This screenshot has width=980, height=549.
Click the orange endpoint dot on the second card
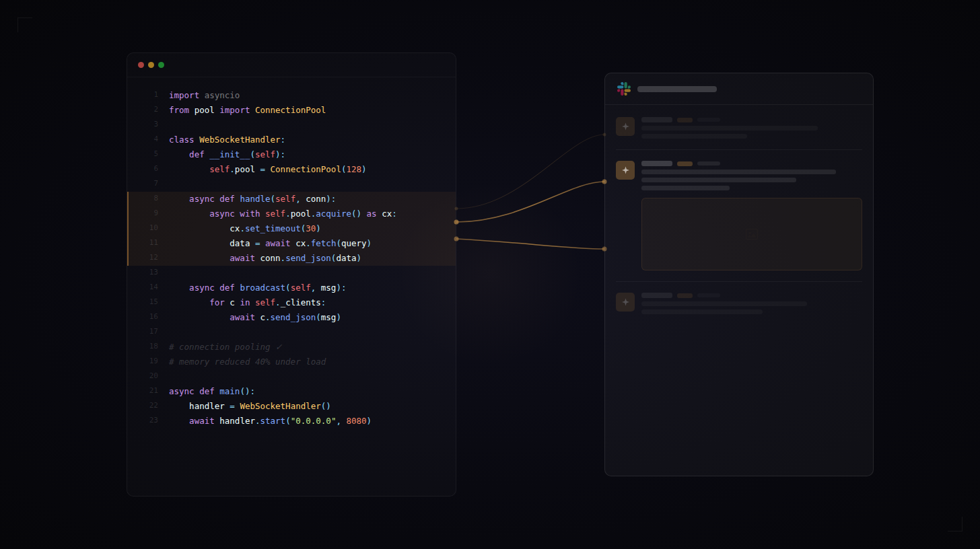click(x=604, y=180)
